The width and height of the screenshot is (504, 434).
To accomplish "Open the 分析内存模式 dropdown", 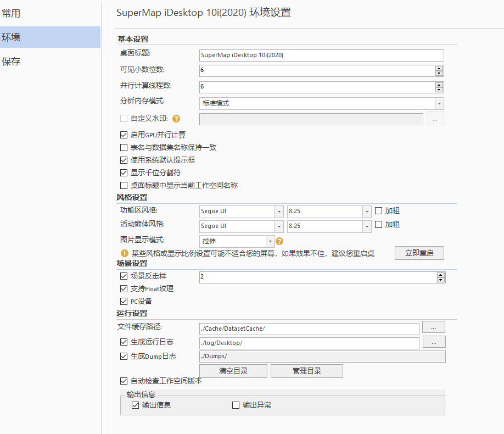I will 439,104.
